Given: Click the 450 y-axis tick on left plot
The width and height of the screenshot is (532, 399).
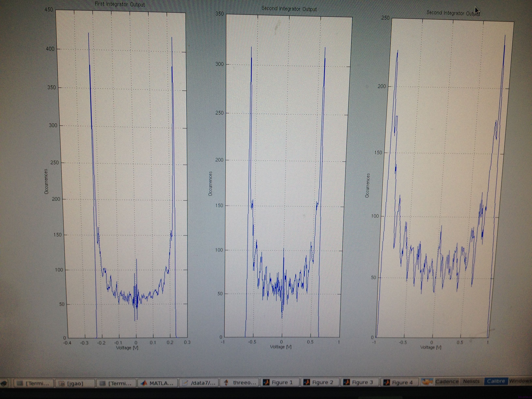Looking at the screenshot, I should click(x=49, y=10).
